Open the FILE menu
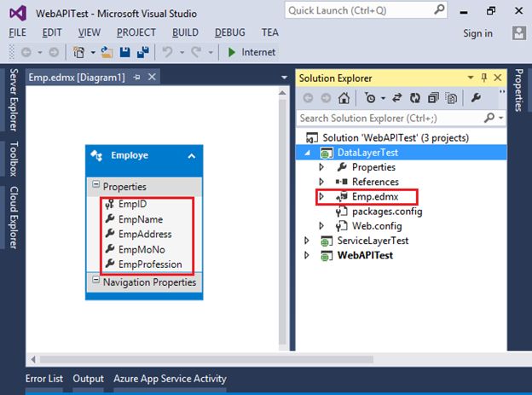 click(x=18, y=32)
